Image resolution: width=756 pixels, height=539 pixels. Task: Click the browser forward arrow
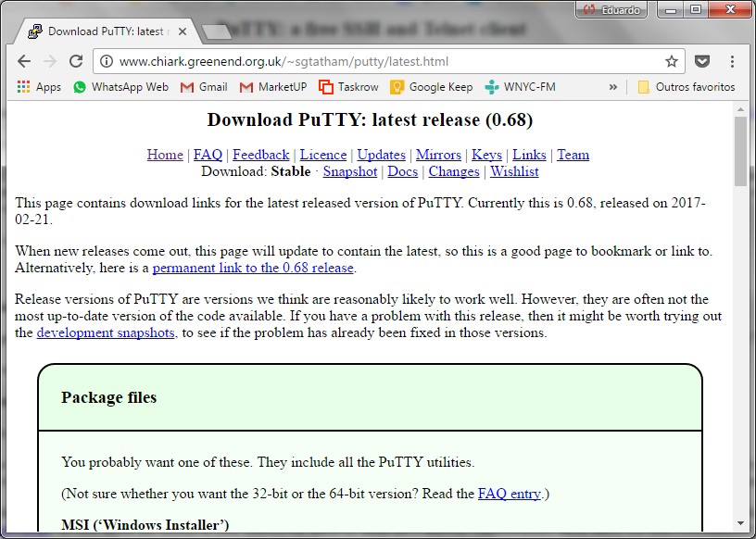(50, 61)
